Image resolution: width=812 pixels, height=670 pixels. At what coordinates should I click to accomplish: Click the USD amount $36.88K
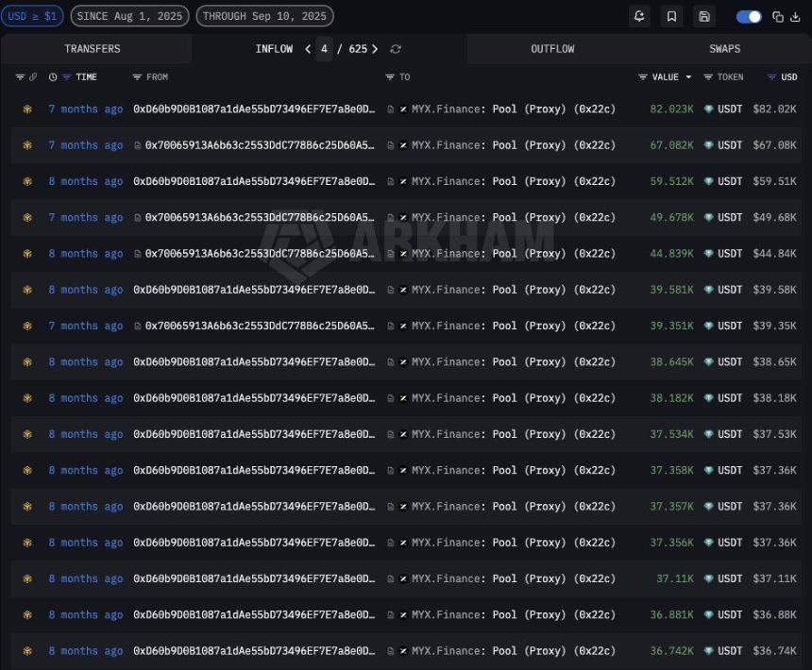pos(775,614)
